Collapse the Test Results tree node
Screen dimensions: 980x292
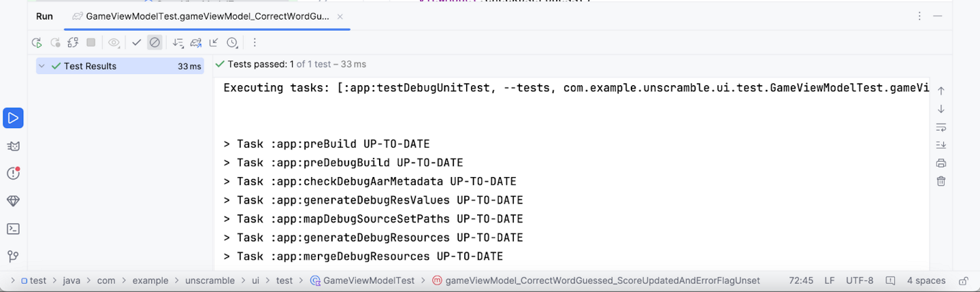[42, 66]
